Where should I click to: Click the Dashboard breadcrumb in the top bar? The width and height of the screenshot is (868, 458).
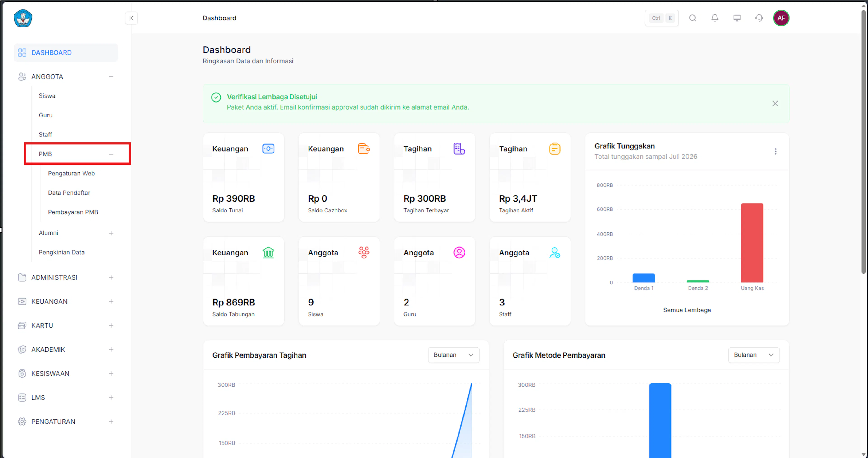(x=219, y=18)
